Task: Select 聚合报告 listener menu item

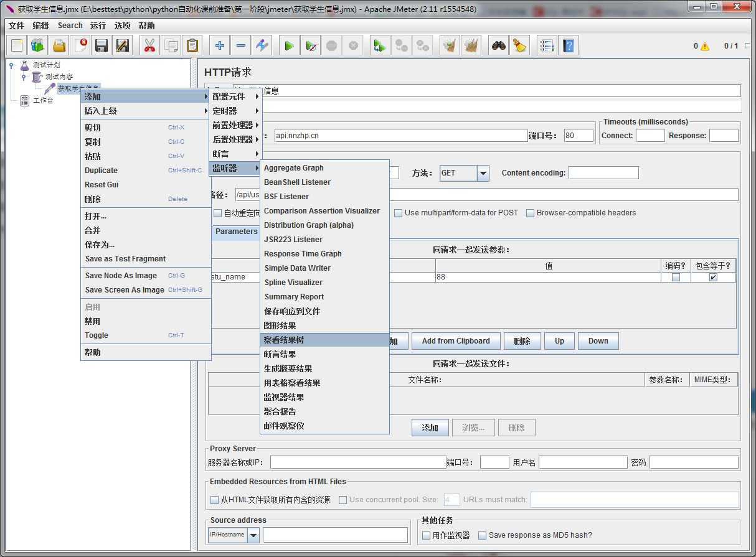Action: point(324,411)
